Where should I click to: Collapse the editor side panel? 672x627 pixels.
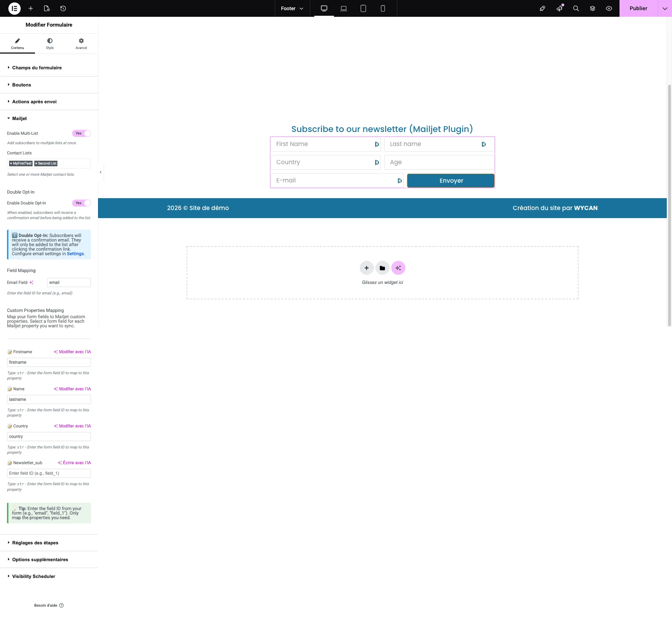pos(100,172)
